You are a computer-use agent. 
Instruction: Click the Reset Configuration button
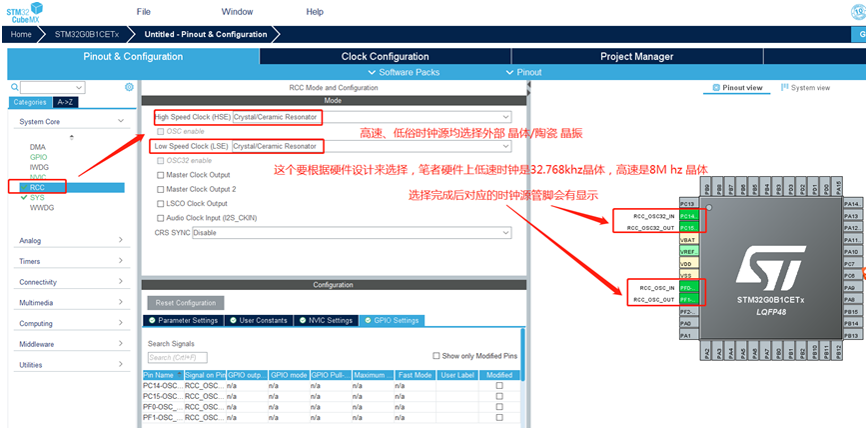[x=186, y=303]
